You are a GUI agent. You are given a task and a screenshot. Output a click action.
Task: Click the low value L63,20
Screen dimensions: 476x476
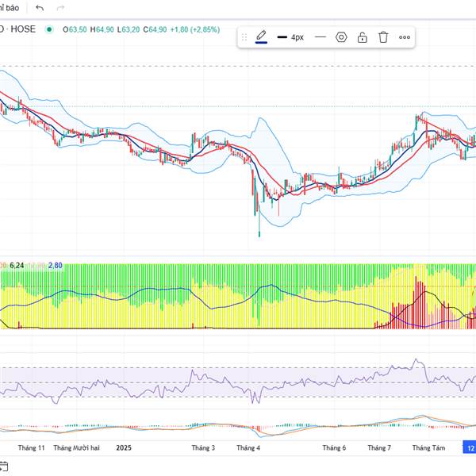(x=129, y=29)
